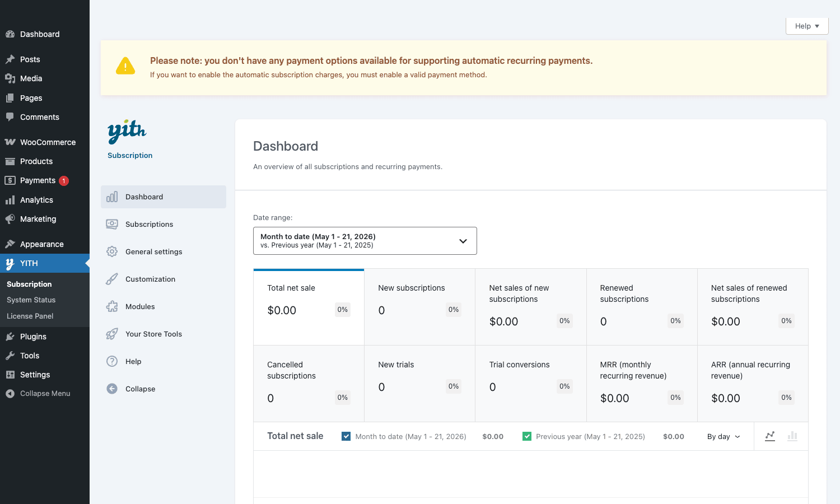The image size is (840, 504).
Task: Click the Collapse left-arrow circle icon
Action: [x=112, y=389]
